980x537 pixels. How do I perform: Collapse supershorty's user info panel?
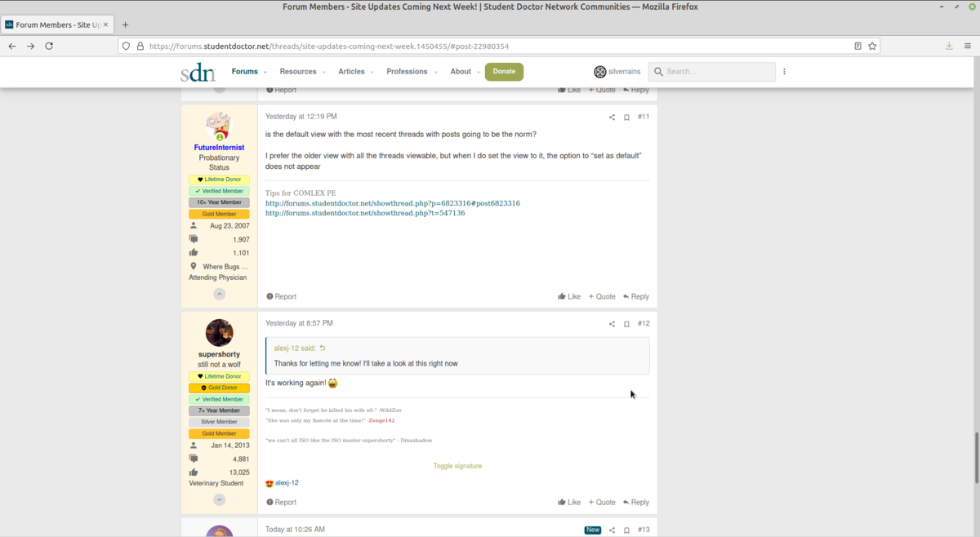pos(219,499)
